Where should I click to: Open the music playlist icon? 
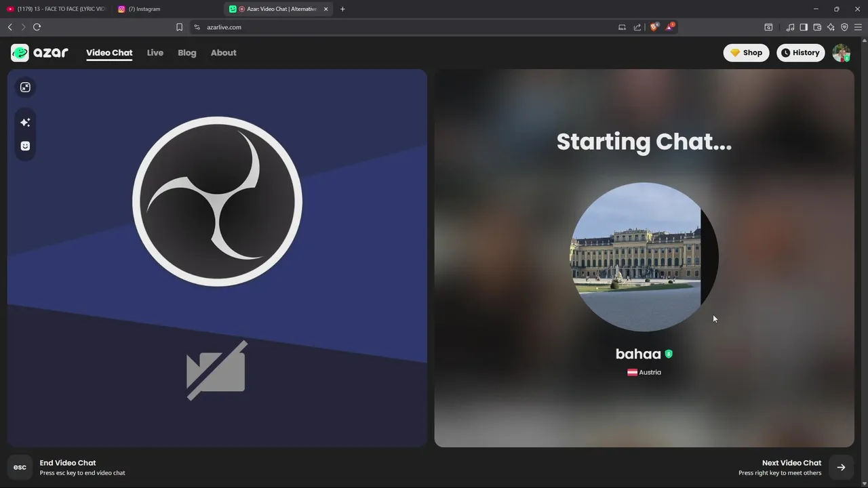coord(790,27)
